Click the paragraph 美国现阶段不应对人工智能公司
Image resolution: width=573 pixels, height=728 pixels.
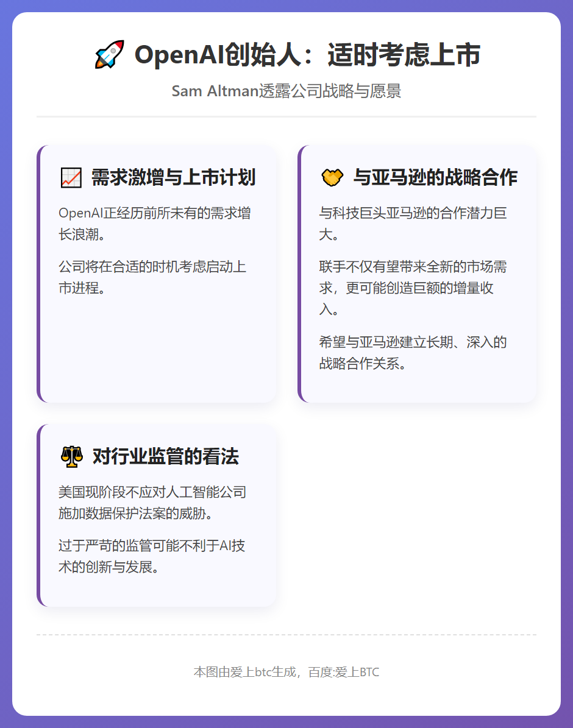click(x=152, y=503)
